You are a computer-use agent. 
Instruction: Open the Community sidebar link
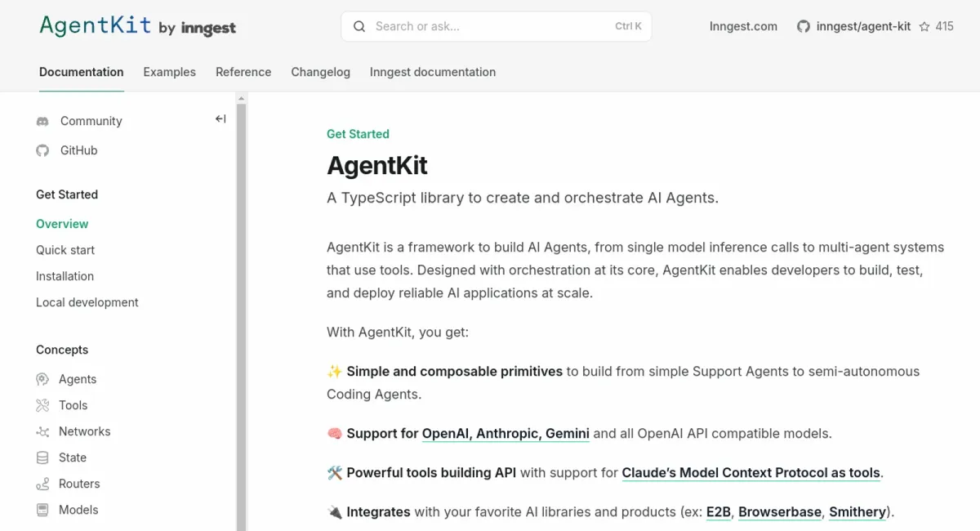click(x=91, y=121)
